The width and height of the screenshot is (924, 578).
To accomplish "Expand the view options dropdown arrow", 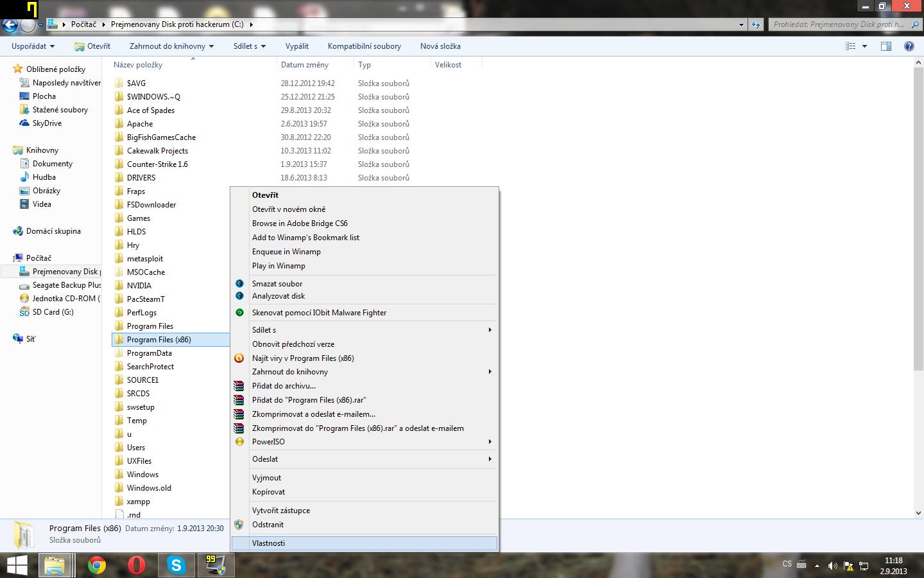I will tap(864, 46).
